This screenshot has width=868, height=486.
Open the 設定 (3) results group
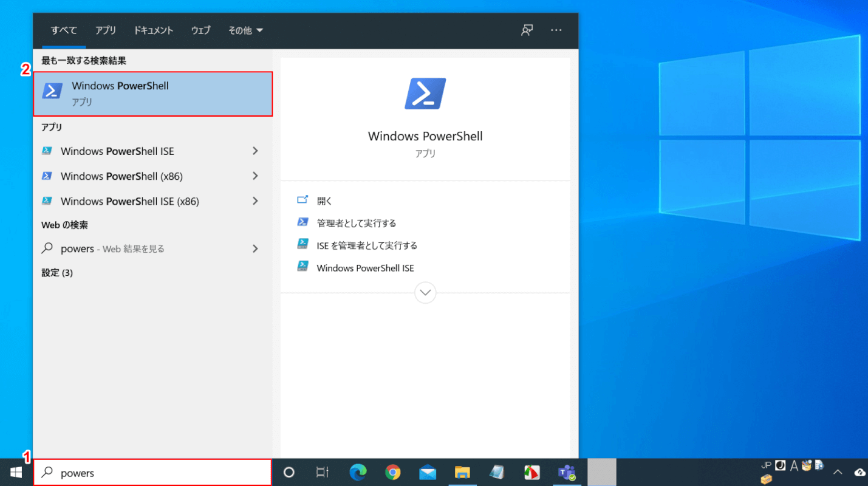pyautogui.click(x=57, y=273)
